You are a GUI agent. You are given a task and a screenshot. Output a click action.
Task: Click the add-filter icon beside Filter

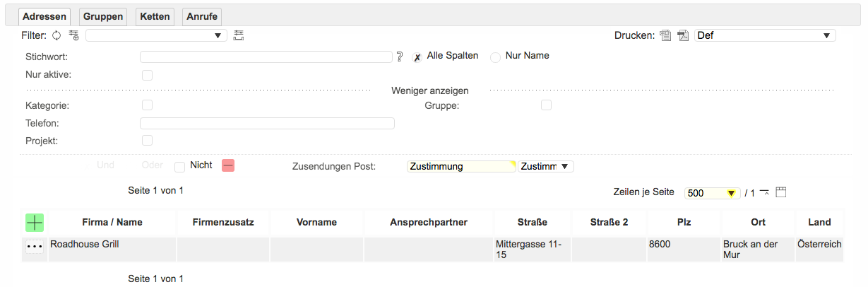click(x=73, y=35)
